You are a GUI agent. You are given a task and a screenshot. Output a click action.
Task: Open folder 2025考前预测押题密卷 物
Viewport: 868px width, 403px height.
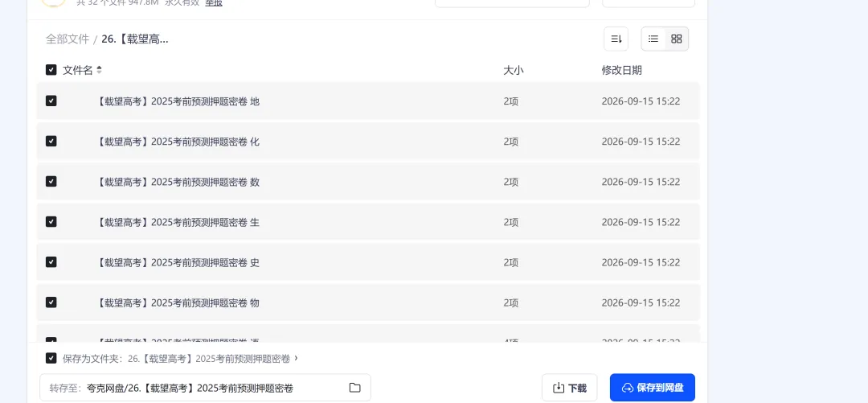(178, 302)
